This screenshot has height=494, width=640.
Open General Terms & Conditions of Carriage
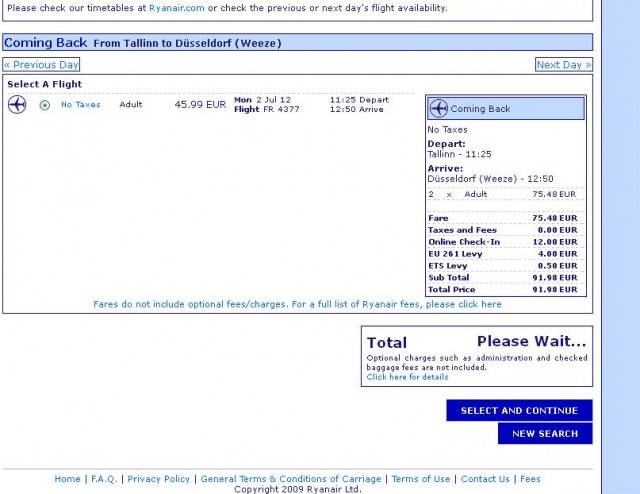click(x=290, y=479)
